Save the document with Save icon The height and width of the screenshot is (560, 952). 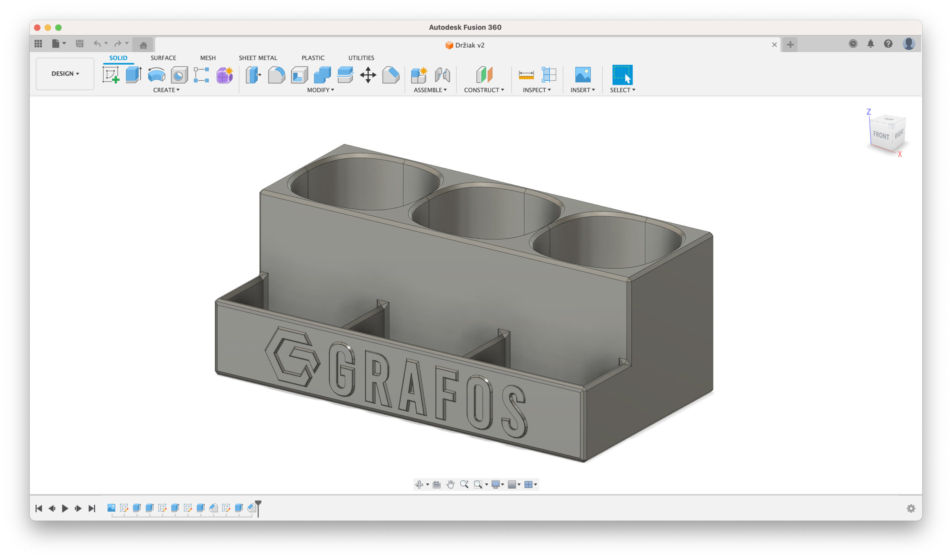(79, 44)
